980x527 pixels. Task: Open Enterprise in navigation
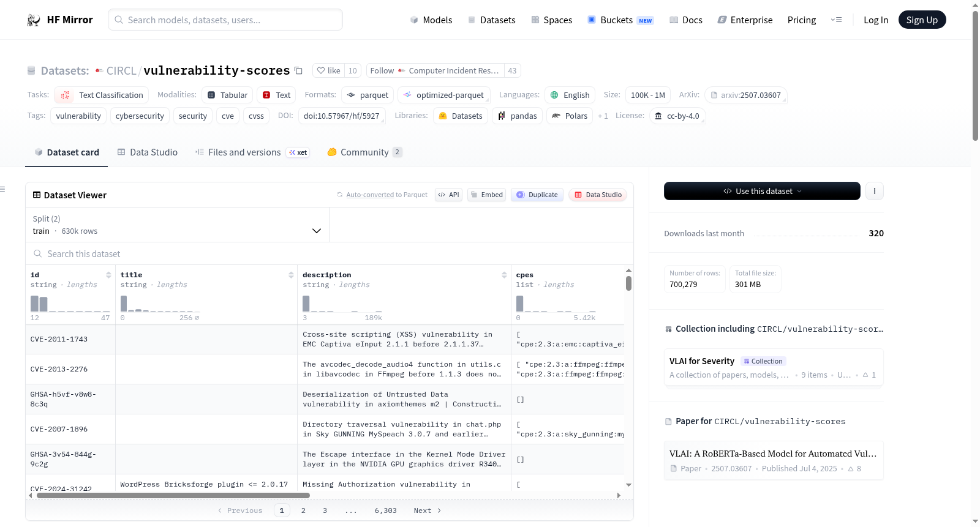[x=745, y=20]
